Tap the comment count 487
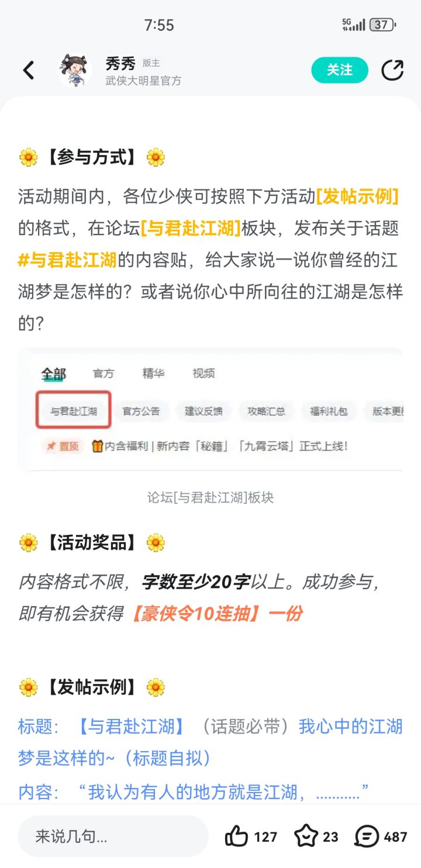This screenshot has width=421, height=868. (395, 837)
